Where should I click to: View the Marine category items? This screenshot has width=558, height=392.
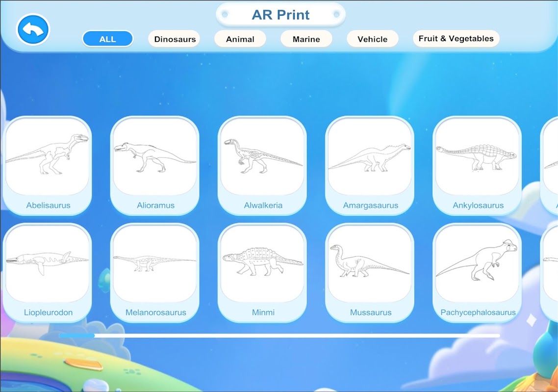click(x=306, y=39)
